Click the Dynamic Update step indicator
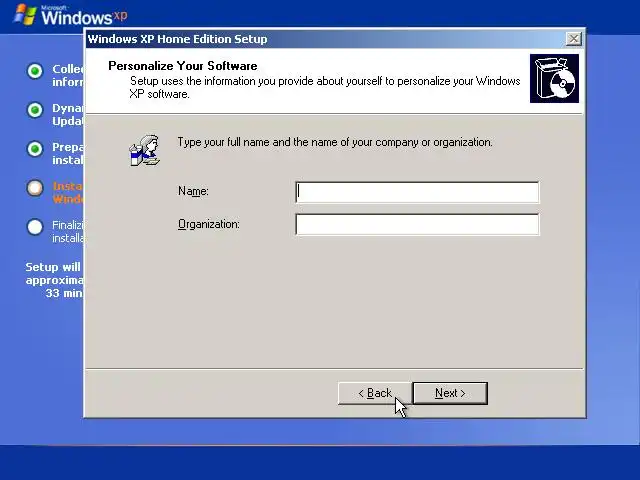640x480 pixels. [x=35, y=110]
